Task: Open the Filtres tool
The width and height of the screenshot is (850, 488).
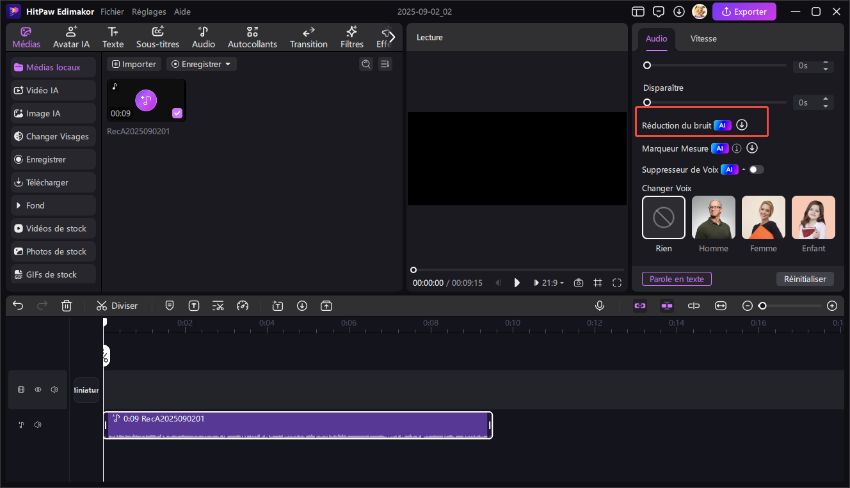Action: pyautogui.click(x=352, y=37)
